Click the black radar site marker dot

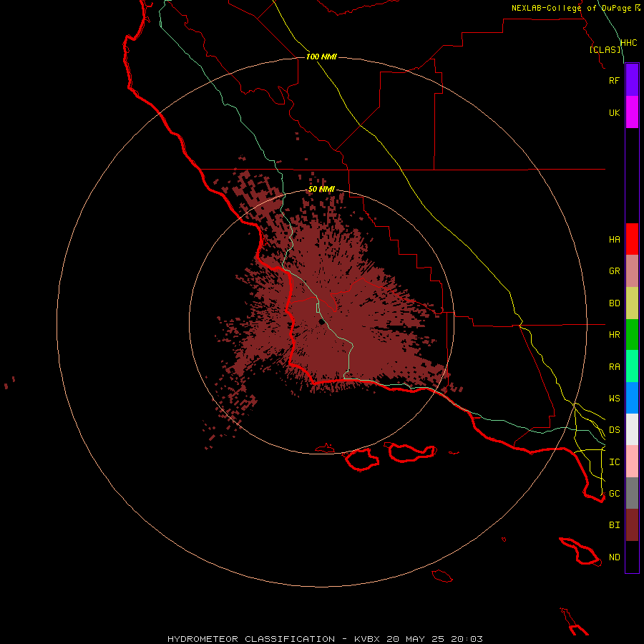pos(321,322)
